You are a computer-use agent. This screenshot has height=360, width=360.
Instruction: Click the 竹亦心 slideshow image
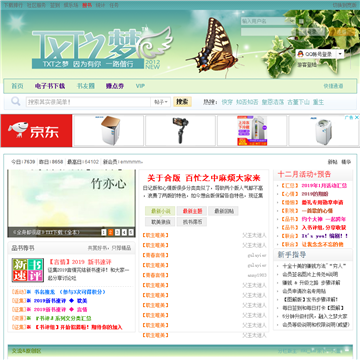coord(71,199)
